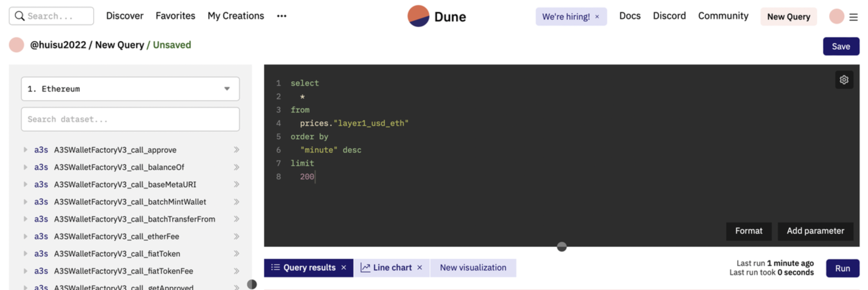Expand the A3SWalletFactoryV3_call_baseMetaURI table
This screenshot has height=290, width=868.
click(25, 184)
